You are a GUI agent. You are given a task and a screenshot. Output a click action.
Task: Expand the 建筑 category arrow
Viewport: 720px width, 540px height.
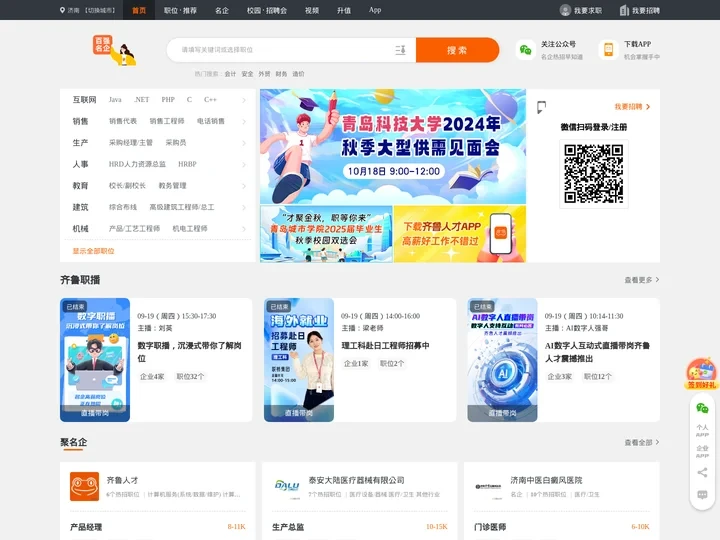point(244,208)
